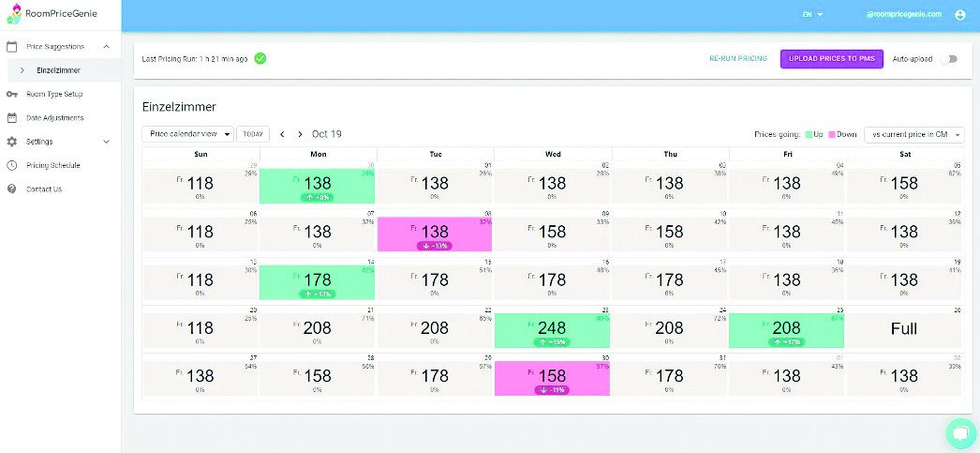Viewport: 980px width, 453px height.
Task: Toggle the Auto-upload switch
Action: [951, 58]
